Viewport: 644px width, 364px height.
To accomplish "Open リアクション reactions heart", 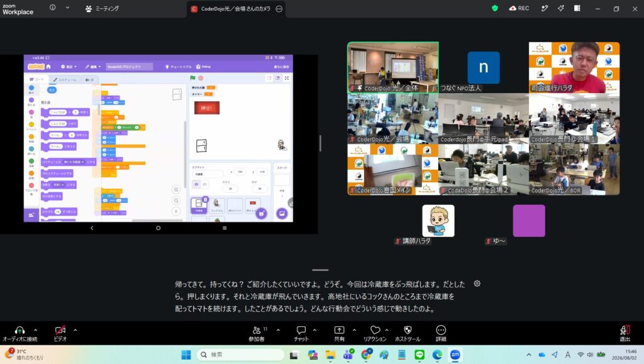I will pos(375,334).
